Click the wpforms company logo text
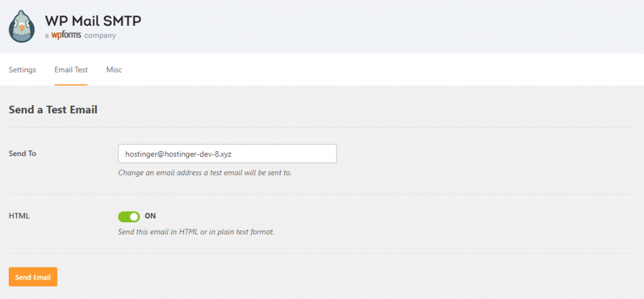Viewport: 644px width, 299px height. (x=66, y=35)
